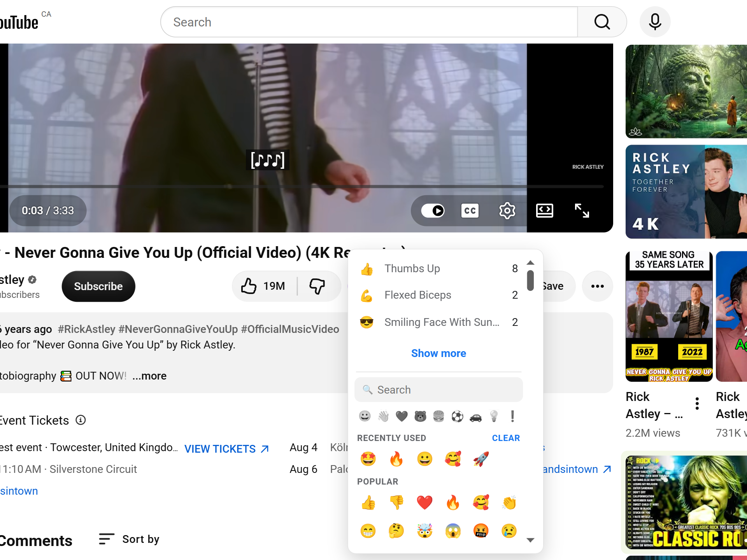Select Smiling Face With Sunglasses reaction row
747x560 pixels.
click(x=438, y=322)
